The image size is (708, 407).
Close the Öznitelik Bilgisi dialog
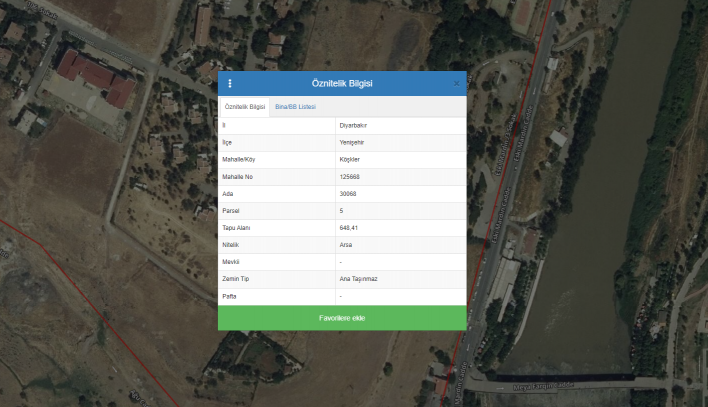click(x=456, y=83)
